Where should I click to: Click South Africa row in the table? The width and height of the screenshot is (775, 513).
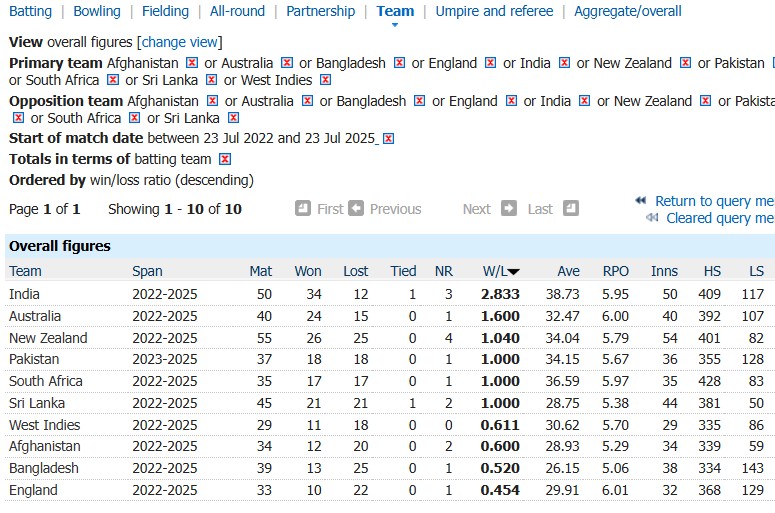point(388,381)
